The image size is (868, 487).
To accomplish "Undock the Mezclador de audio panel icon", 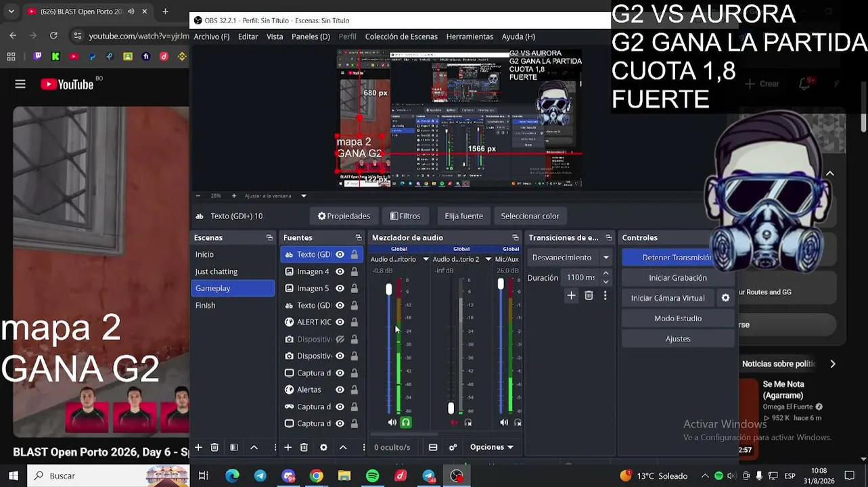I will pos(516,237).
